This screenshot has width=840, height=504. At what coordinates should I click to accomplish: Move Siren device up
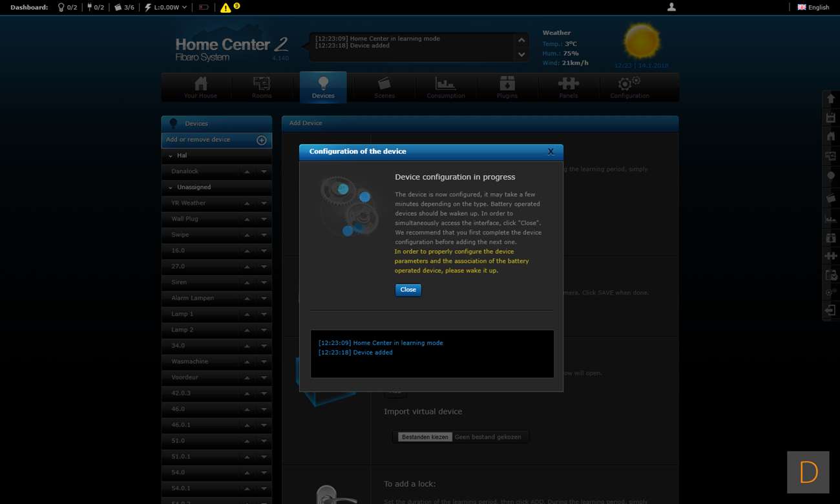tap(247, 282)
